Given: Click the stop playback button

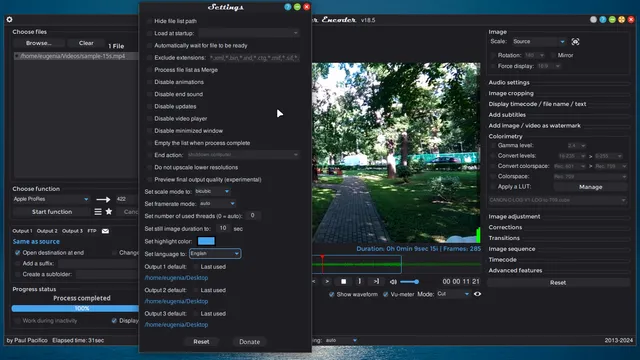Looking at the screenshot, I should [344, 281].
